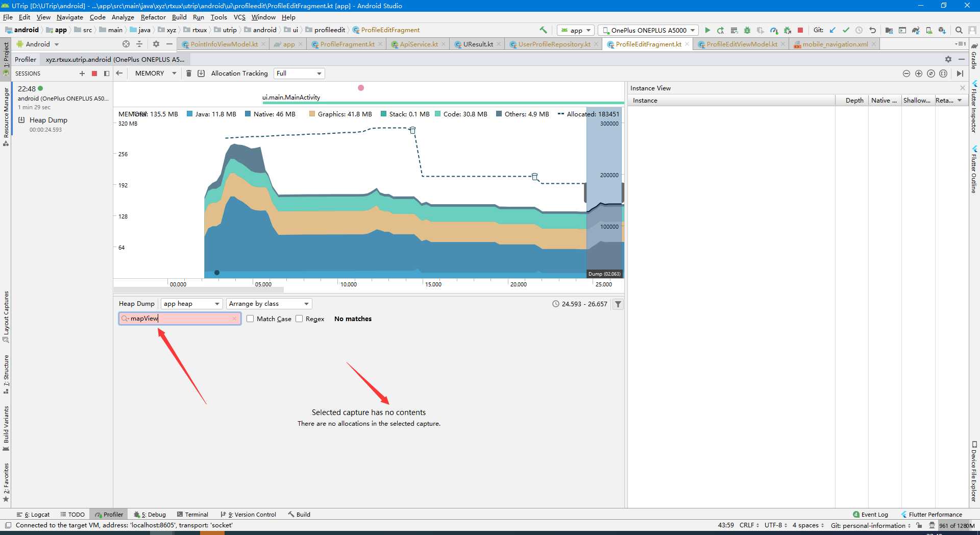This screenshot has height=535, width=980.
Task: Zoom out the profiler timeline
Action: coord(906,74)
